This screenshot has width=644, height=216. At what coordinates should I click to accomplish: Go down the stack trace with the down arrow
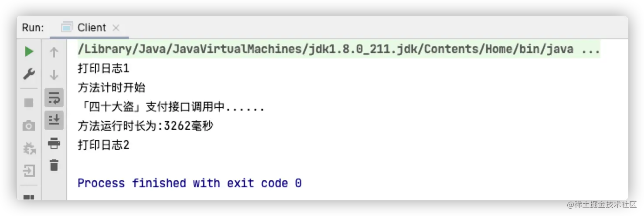(54, 75)
